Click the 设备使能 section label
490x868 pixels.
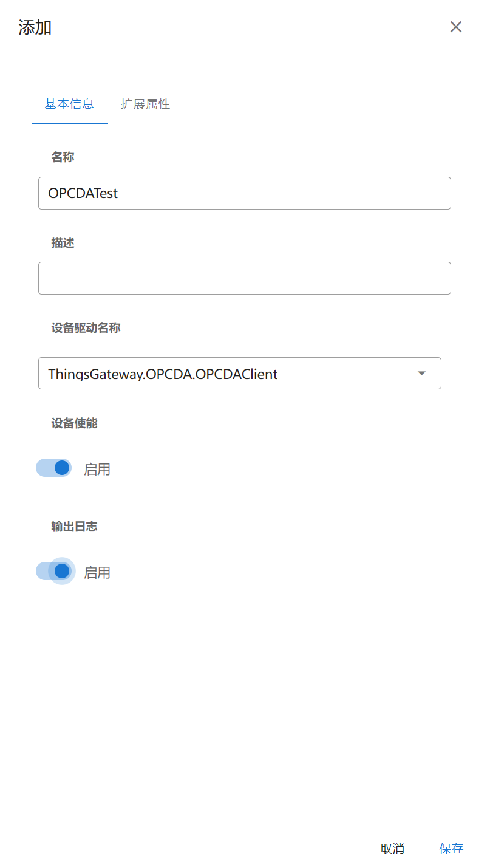[74, 423]
